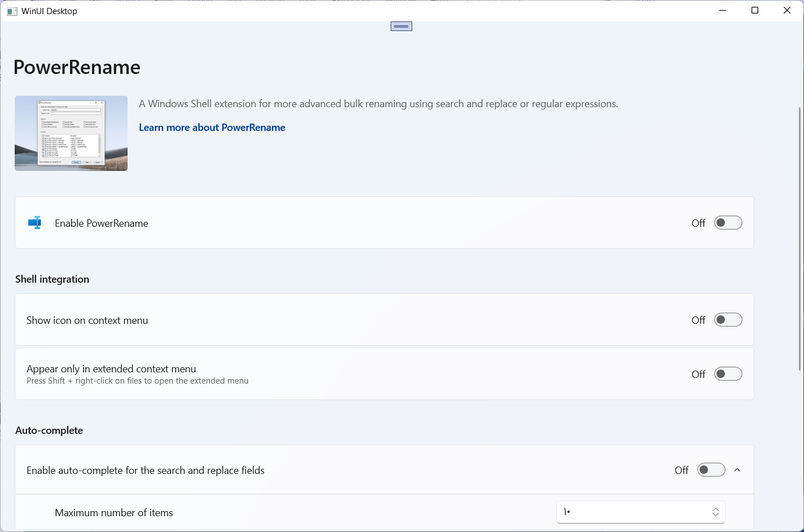Screen dimensions: 804x532
Task: Collapse the auto-complete settings chevron
Action: (737, 470)
